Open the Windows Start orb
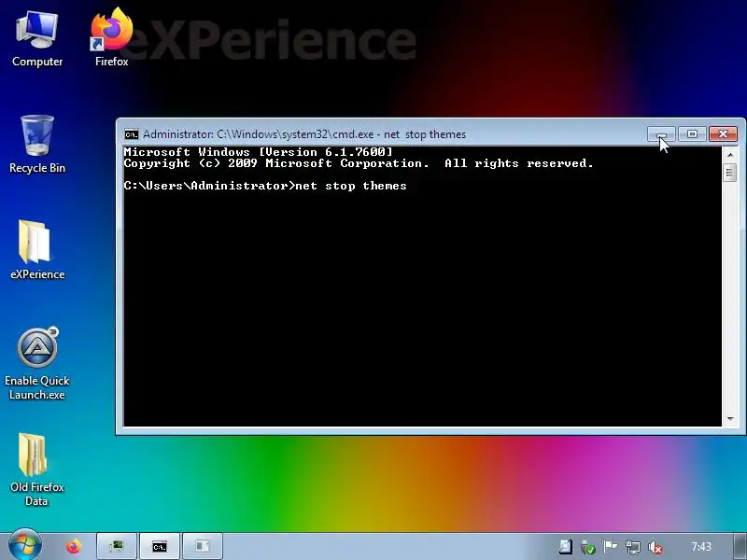The height and width of the screenshot is (560, 747). [x=25, y=545]
